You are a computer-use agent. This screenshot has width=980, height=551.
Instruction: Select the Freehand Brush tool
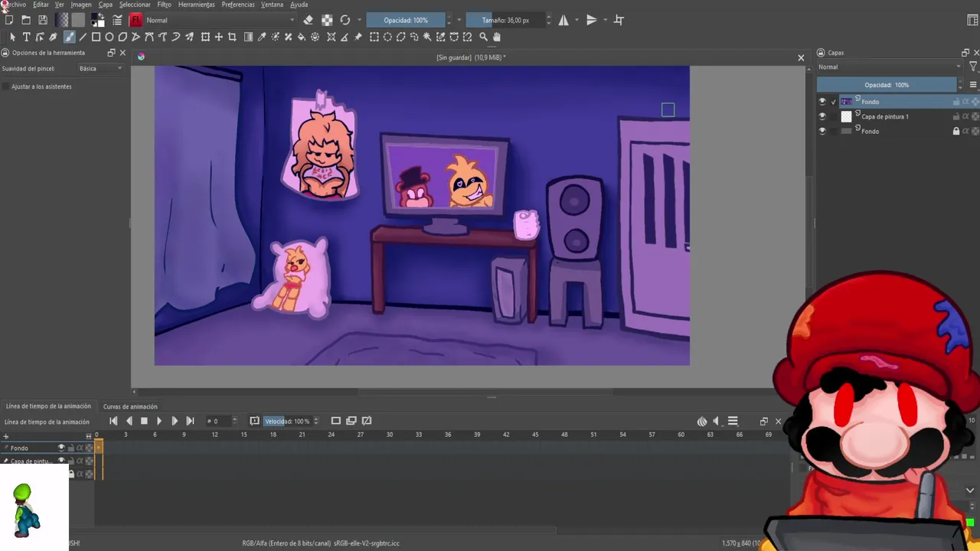[x=69, y=37]
